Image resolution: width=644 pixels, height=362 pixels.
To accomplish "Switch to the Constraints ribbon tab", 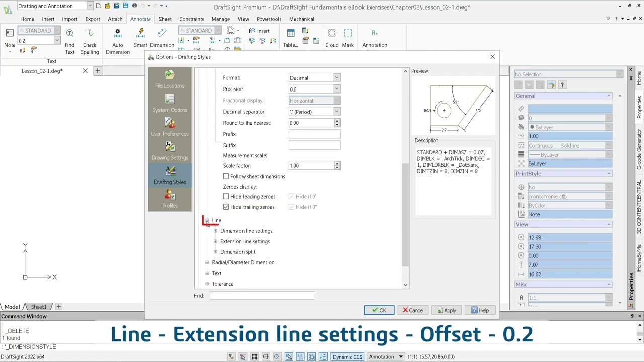I will (192, 19).
